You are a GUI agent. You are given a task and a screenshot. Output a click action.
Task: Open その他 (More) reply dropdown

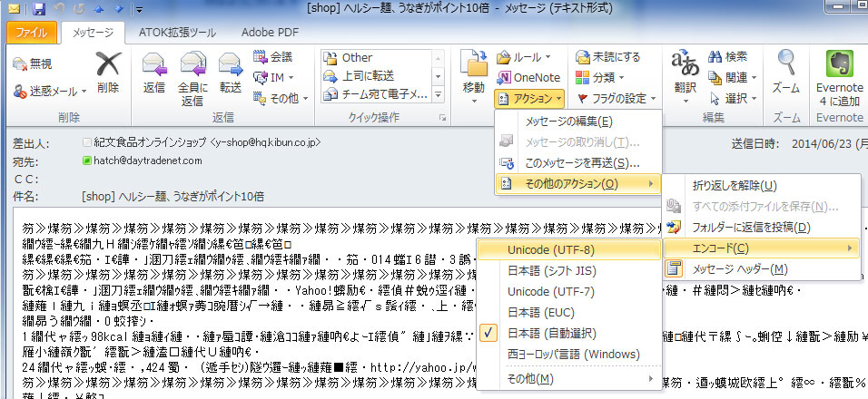click(306, 99)
